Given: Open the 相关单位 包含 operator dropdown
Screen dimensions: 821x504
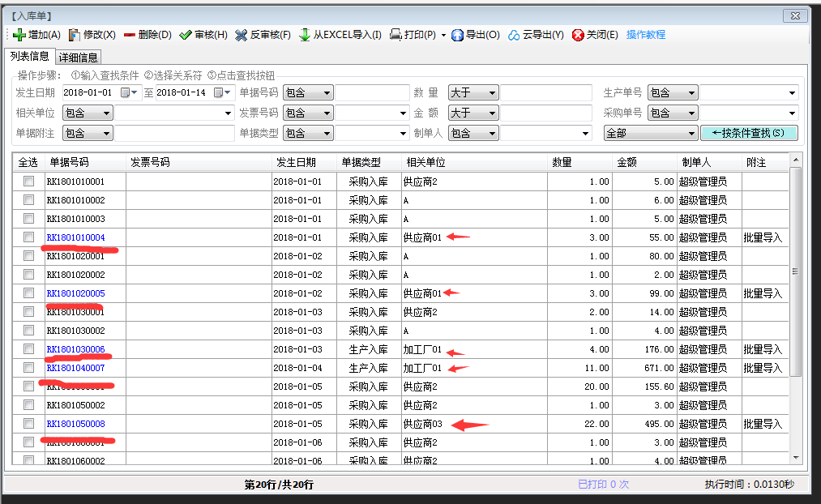Looking at the screenshot, I should (88, 113).
